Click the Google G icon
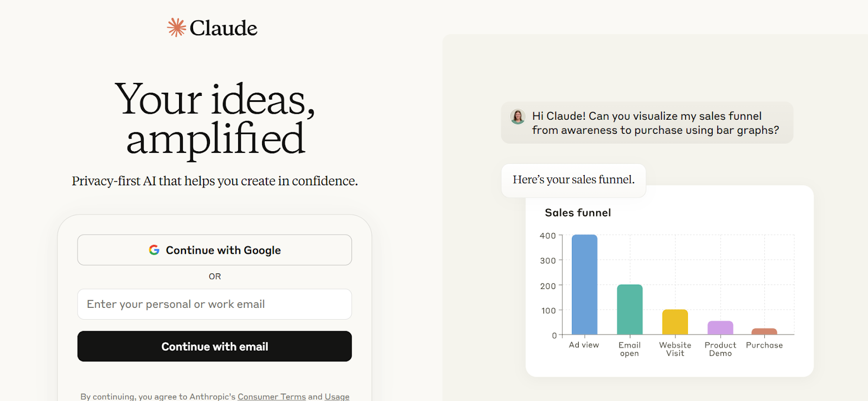 tap(154, 250)
